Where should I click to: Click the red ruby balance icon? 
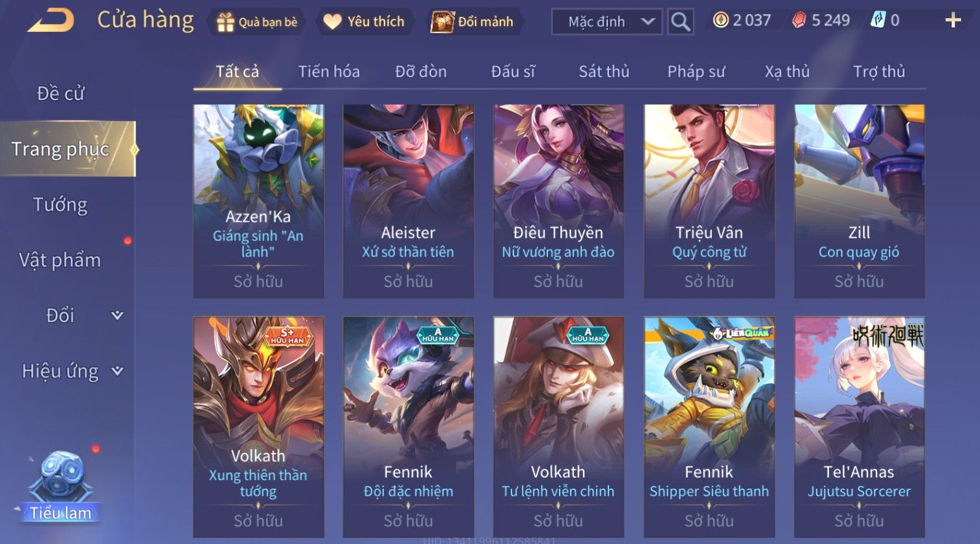(x=798, y=21)
